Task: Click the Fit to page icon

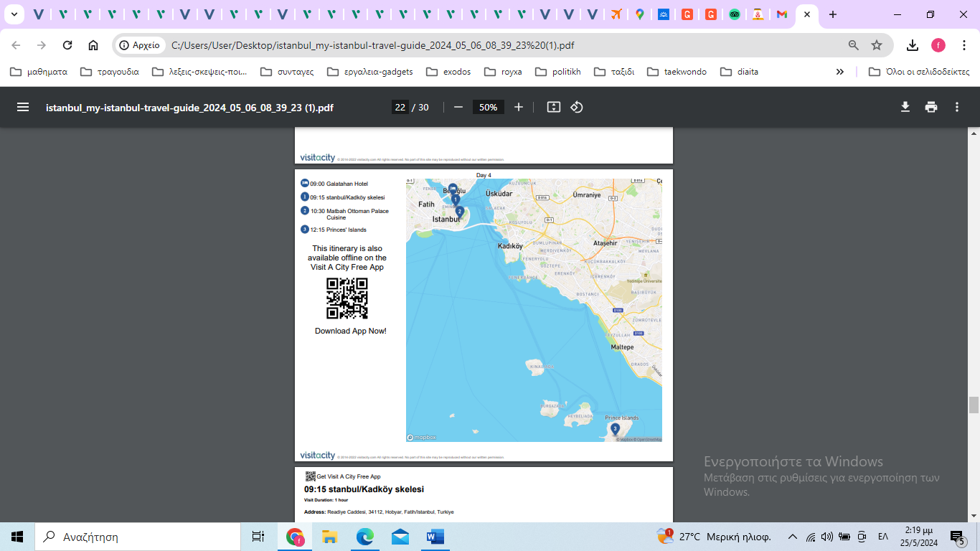Action: click(x=553, y=107)
